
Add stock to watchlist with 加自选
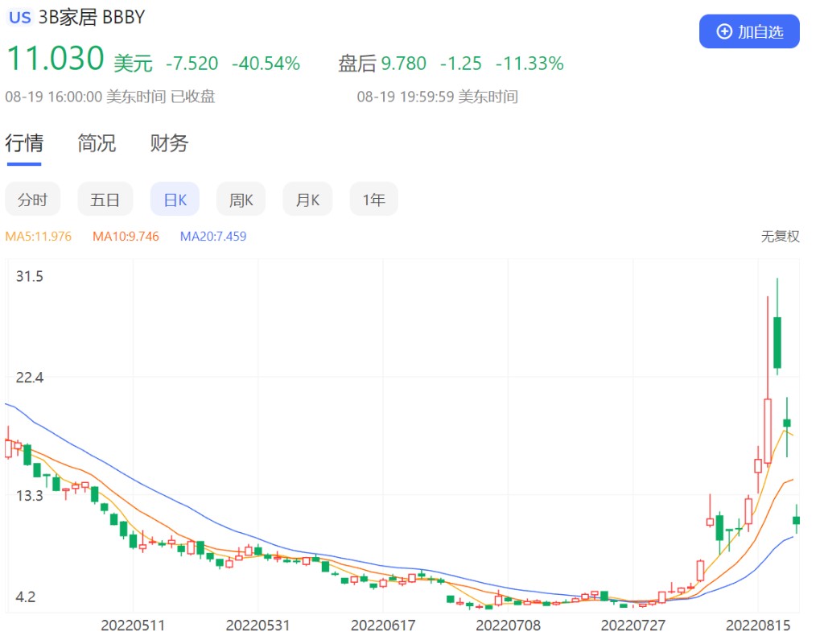(x=749, y=31)
